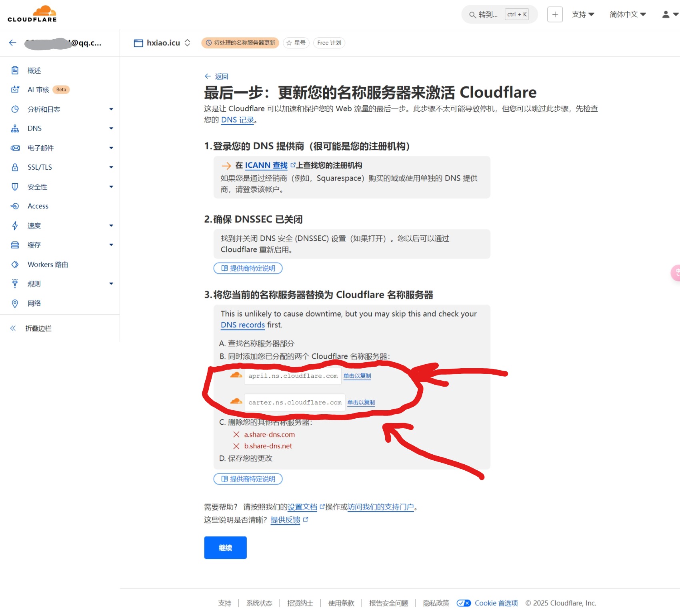Image resolution: width=680 pixels, height=616 pixels.
Task: Expand the 速度 sidebar section arrow
Action: pos(111,226)
